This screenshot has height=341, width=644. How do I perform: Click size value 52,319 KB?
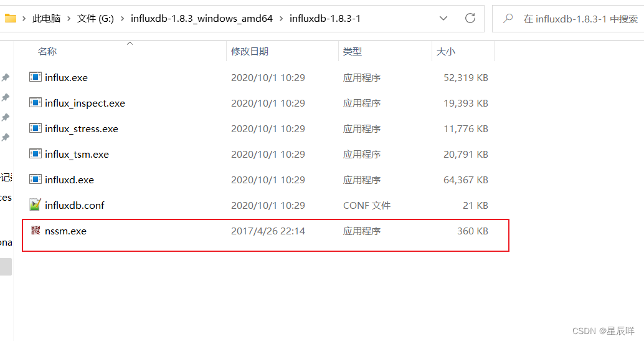point(466,77)
